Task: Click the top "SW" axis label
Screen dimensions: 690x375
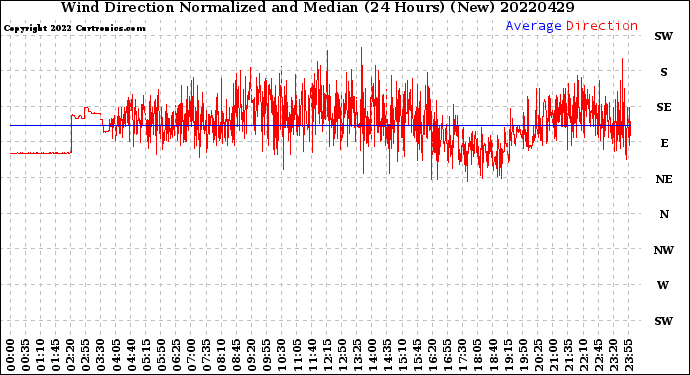Action: [664, 36]
